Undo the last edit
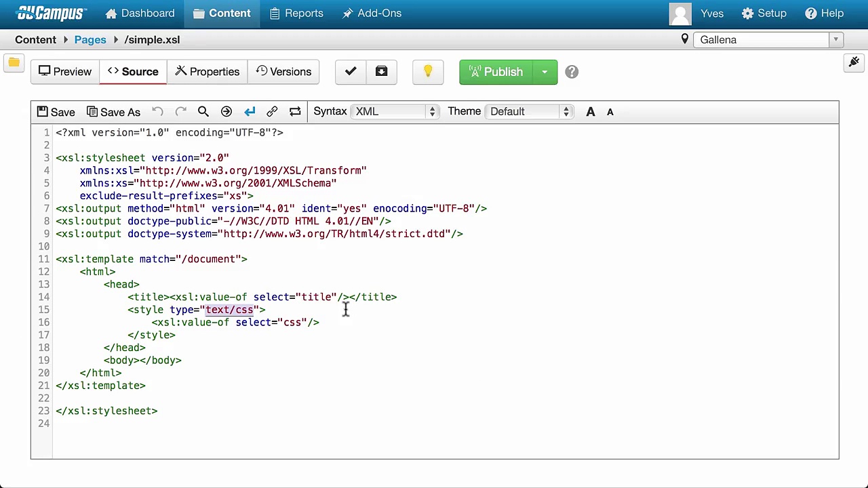This screenshot has height=488, width=868. pyautogui.click(x=157, y=112)
